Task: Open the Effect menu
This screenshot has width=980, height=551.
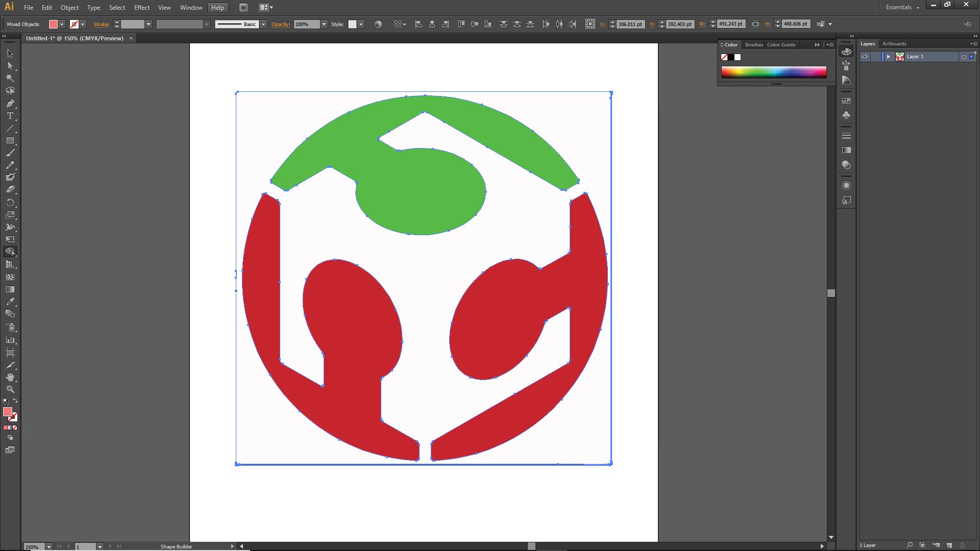Action: point(141,8)
